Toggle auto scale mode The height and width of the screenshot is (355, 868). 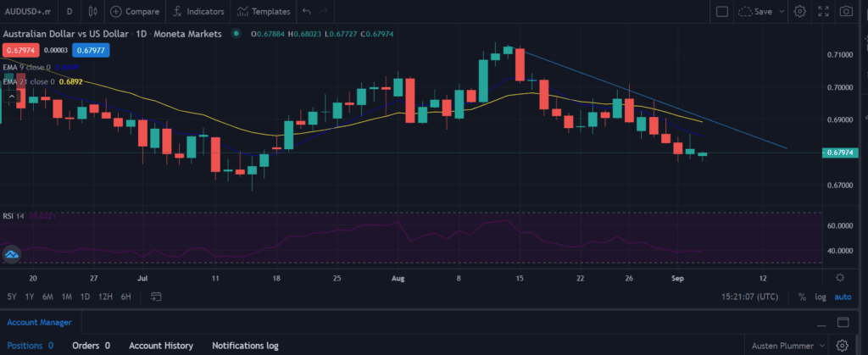(x=843, y=297)
